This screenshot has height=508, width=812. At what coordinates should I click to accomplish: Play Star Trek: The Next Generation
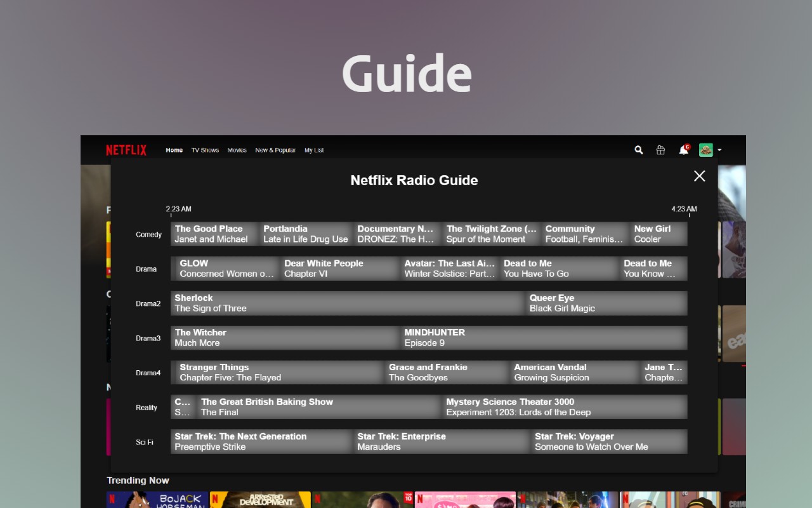261,441
